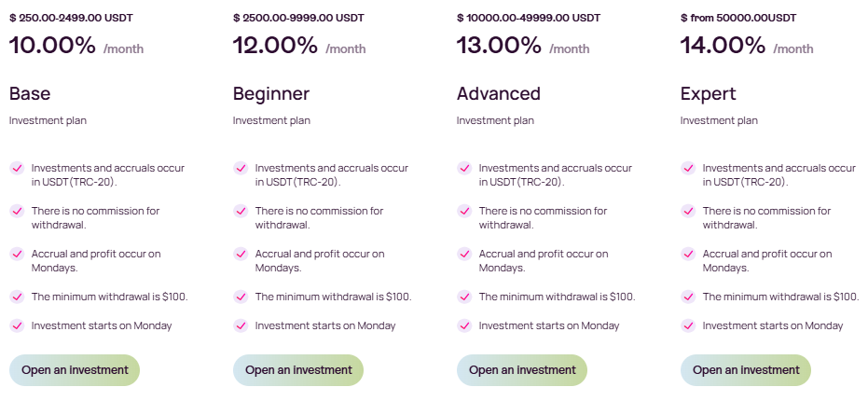Click the Base plan heading
This screenshot has width=868, height=401.
(x=30, y=93)
